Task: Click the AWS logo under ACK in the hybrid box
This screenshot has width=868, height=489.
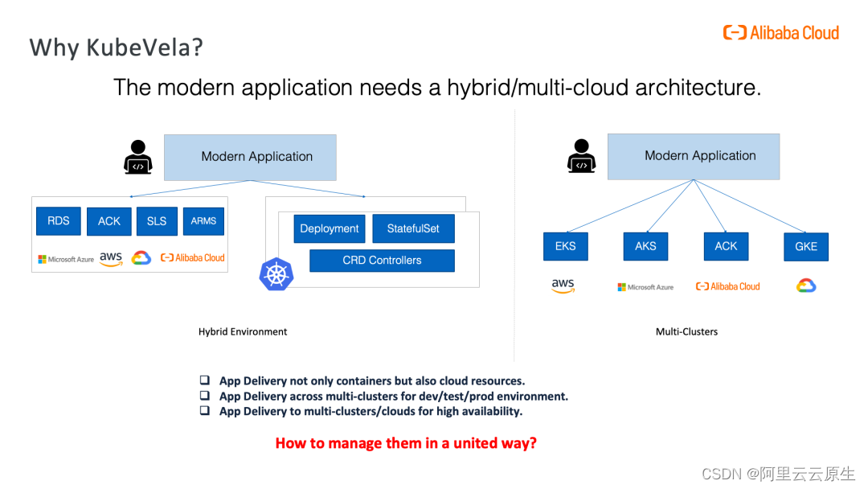Action: [111, 259]
